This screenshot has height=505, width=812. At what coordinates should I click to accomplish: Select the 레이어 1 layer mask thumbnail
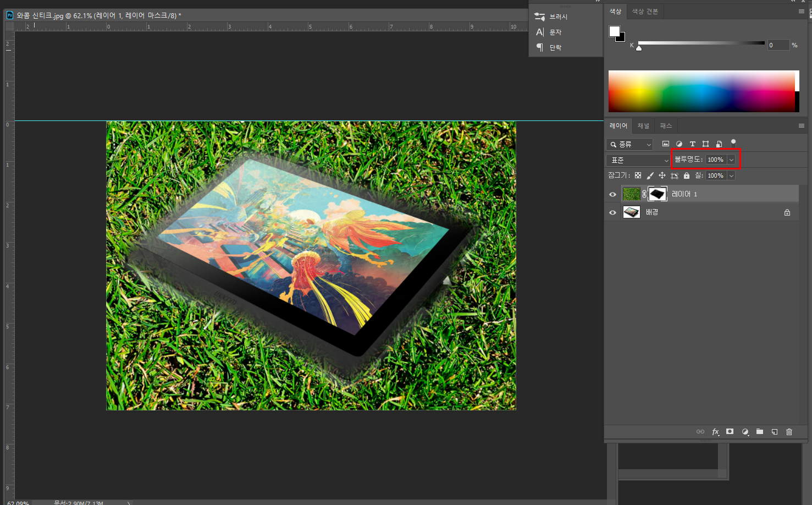tap(658, 194)
